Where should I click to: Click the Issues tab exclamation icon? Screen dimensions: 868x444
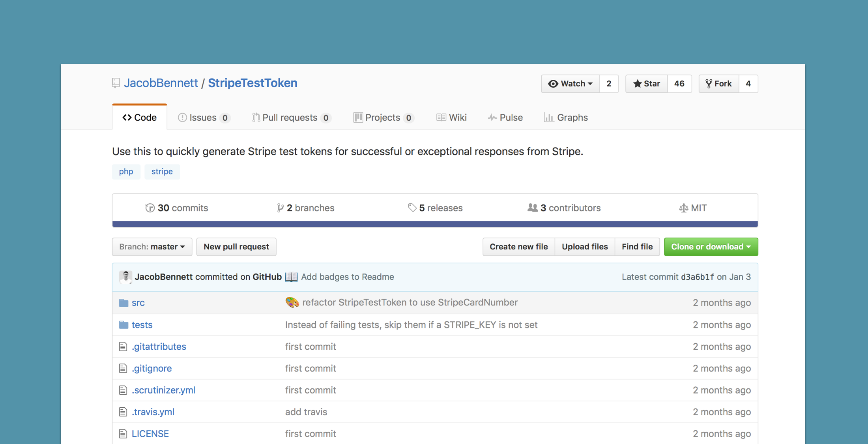(x=182, y=117)
